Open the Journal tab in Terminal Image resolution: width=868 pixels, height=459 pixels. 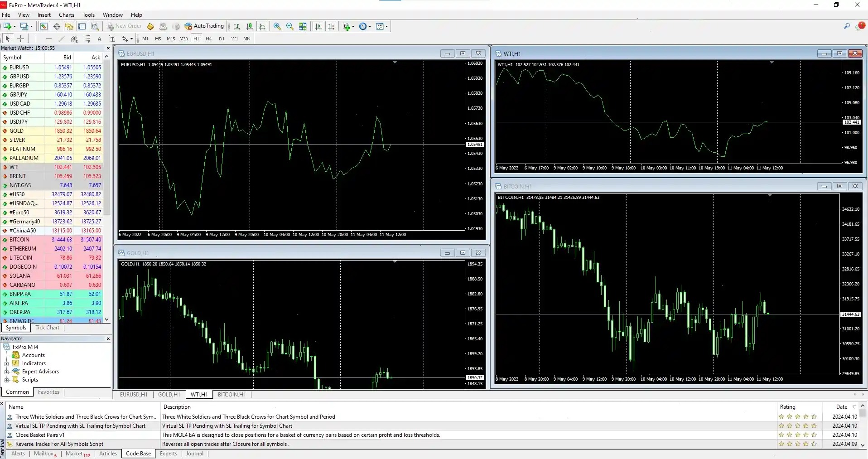click(x=194, y=454)
